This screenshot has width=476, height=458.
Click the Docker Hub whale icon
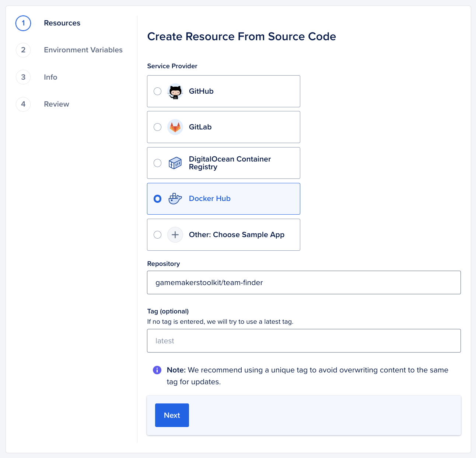[x=175, y=199]
